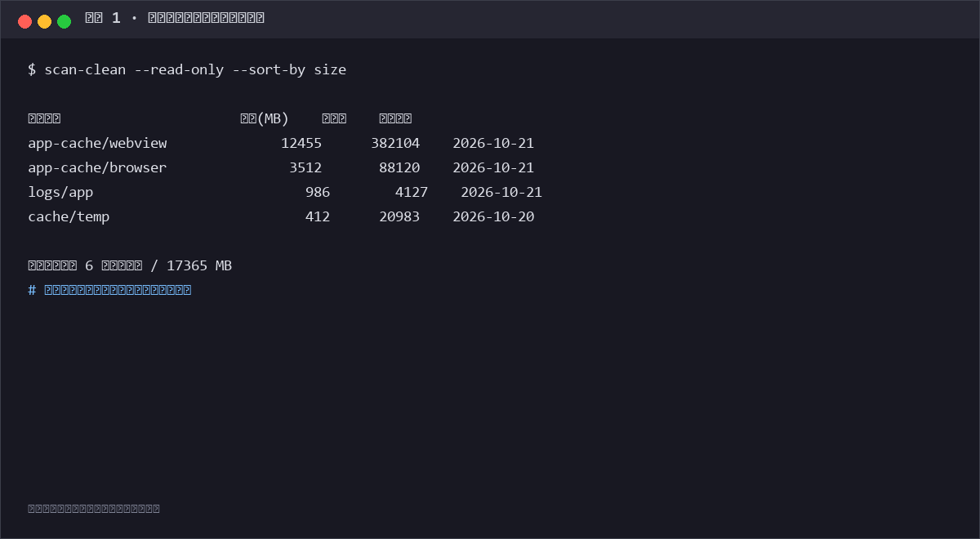Click the file count "20983"
980x539 pixels.
(x=399, y=216)
